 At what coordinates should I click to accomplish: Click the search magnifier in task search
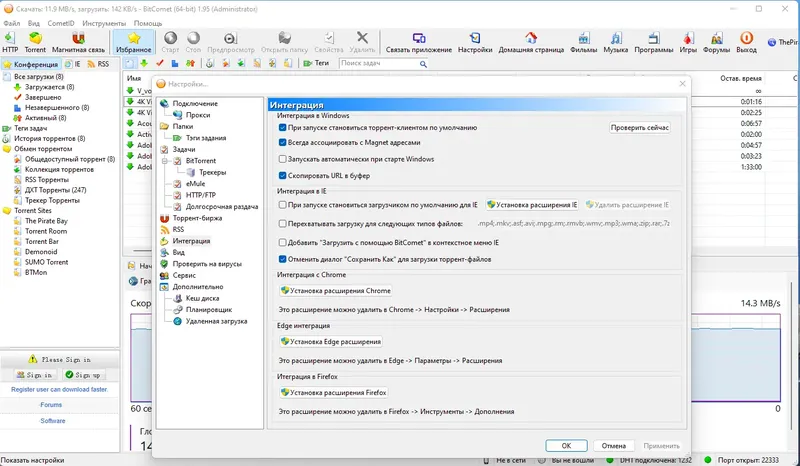click(x=423, y=64)
